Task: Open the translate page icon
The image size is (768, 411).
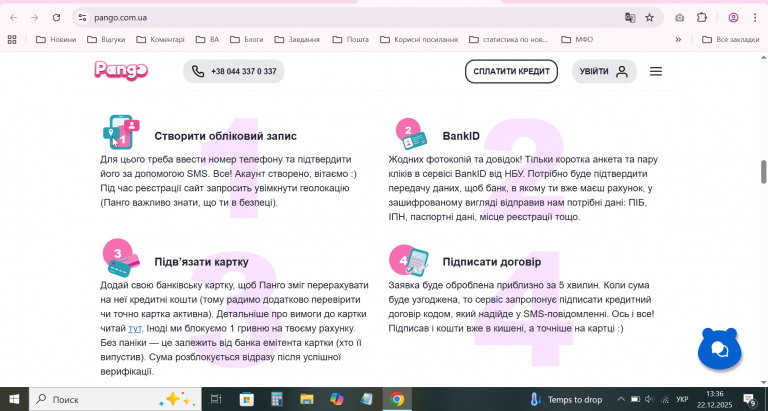Action: point(630,18)
